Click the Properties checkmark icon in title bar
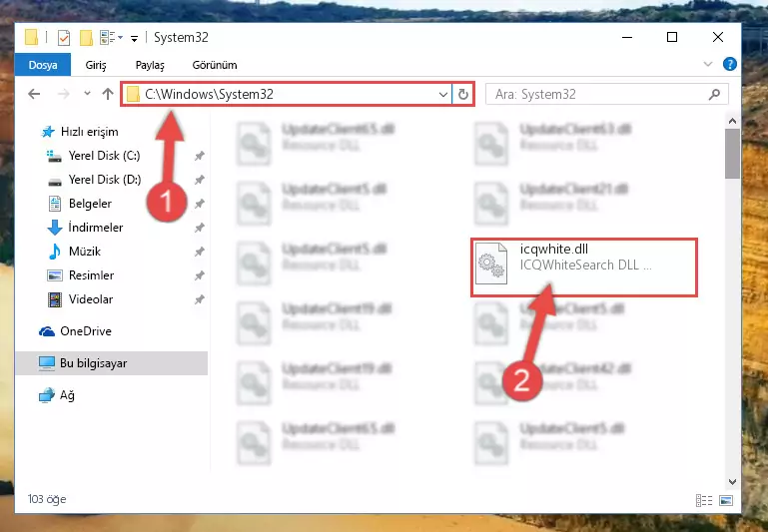Image resolution: width=768 pixels, height=532 pixels. [x=64, y=38]
